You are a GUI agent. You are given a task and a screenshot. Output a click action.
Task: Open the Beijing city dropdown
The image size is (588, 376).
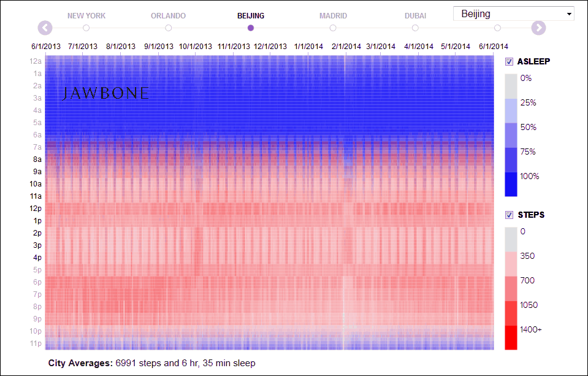(x=513, y=14)
